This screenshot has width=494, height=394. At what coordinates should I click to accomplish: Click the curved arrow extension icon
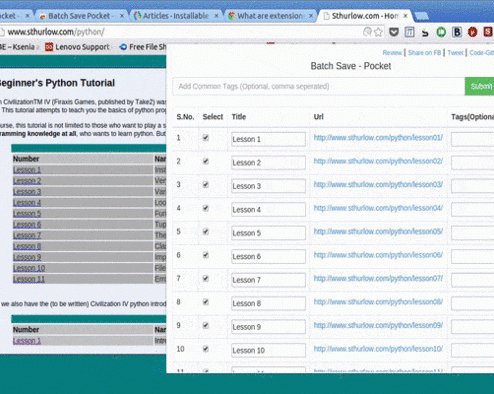[x=425, y=33]
